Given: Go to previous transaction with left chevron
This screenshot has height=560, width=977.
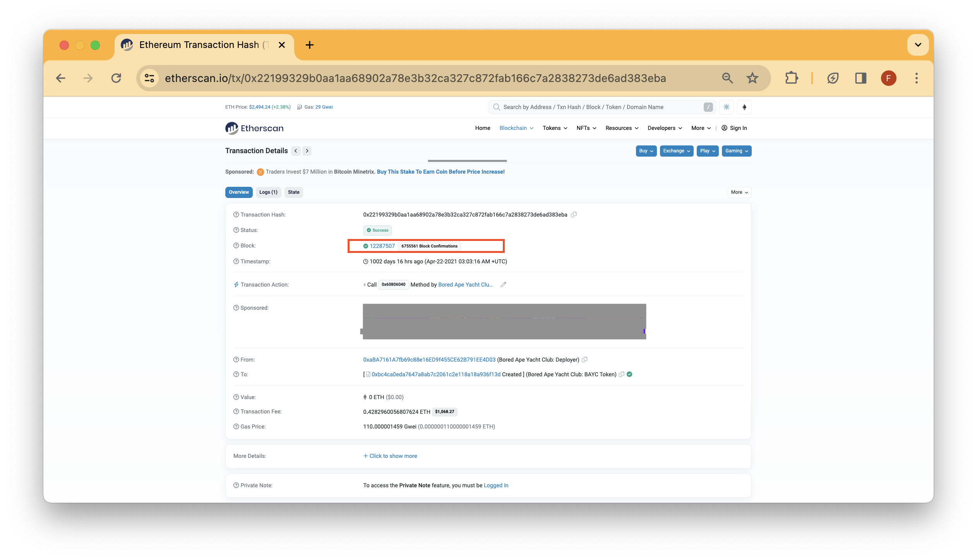Looking at the screenshot, I should coord(296,151).
